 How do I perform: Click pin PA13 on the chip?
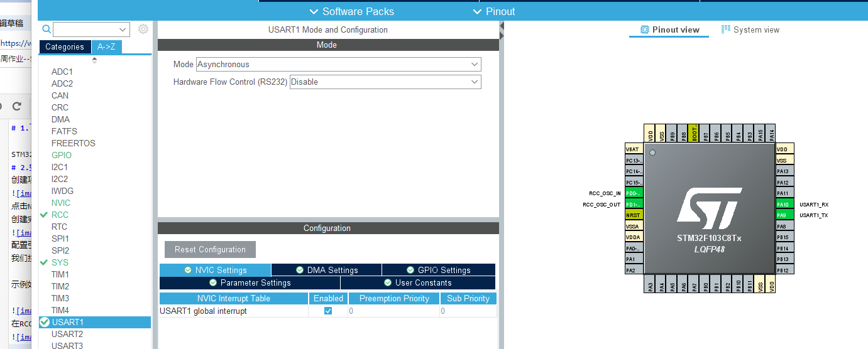[x=785, y=171]
